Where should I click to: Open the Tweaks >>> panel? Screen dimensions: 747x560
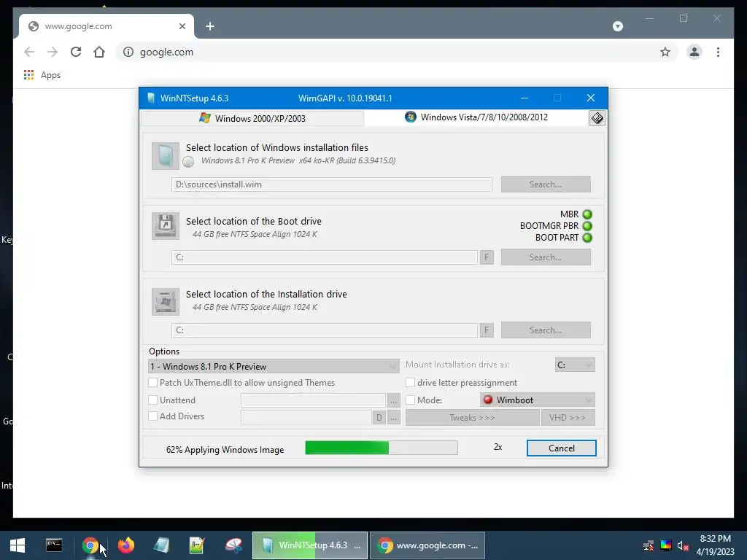(472, 418)
